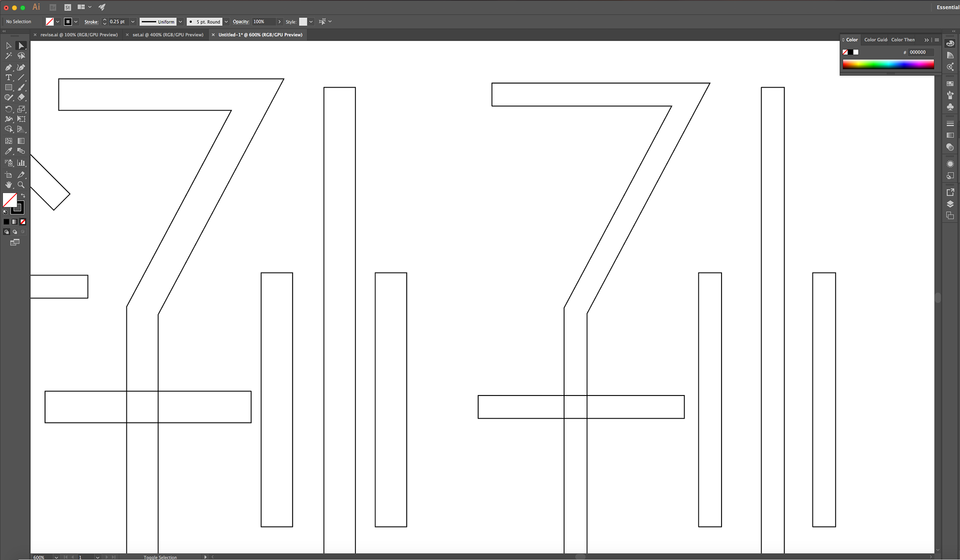960x560 pixels.
Task: Open the Layers panel icon in right dock
Action: click(950, 204)
